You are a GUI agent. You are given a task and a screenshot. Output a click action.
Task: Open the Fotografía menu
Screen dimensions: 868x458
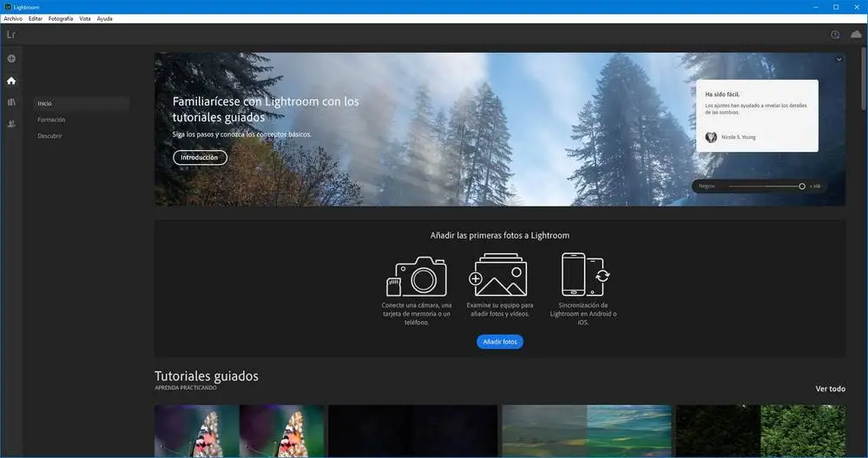[61, 19]
